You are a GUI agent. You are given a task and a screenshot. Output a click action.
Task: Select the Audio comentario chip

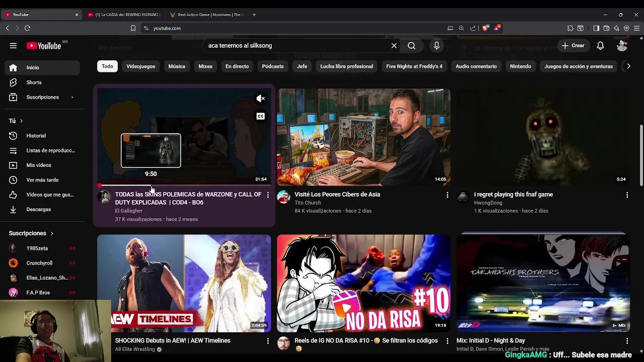tap(476, 66)
